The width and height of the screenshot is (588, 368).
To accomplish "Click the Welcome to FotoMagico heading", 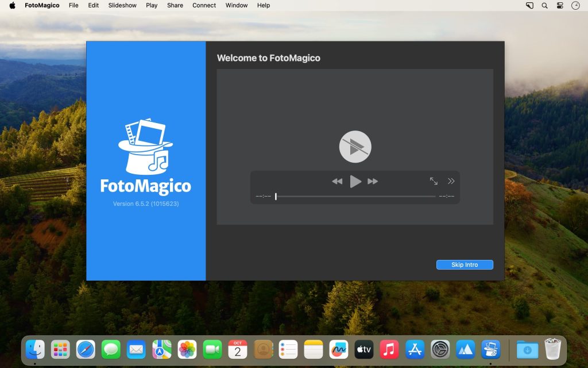I will [x=269, y=58].
